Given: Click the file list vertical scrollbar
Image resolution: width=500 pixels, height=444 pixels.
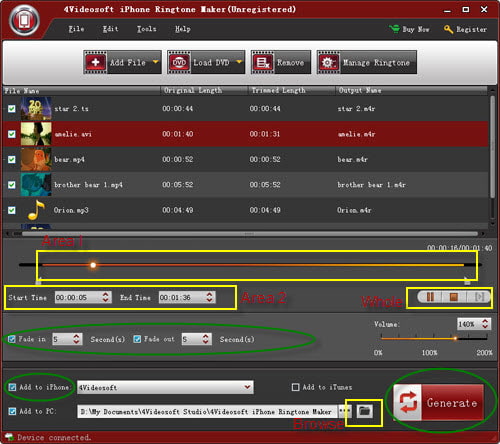Looking at the screenshot, I should pos(492,147).
